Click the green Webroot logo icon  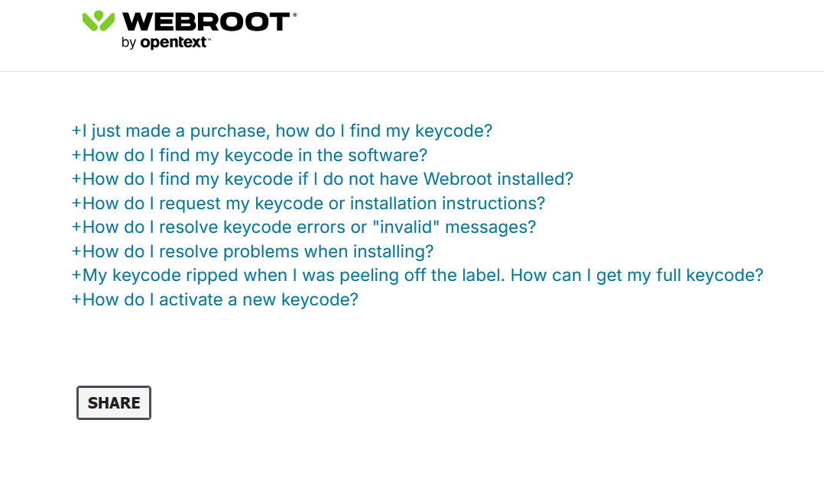pos(99,21)
